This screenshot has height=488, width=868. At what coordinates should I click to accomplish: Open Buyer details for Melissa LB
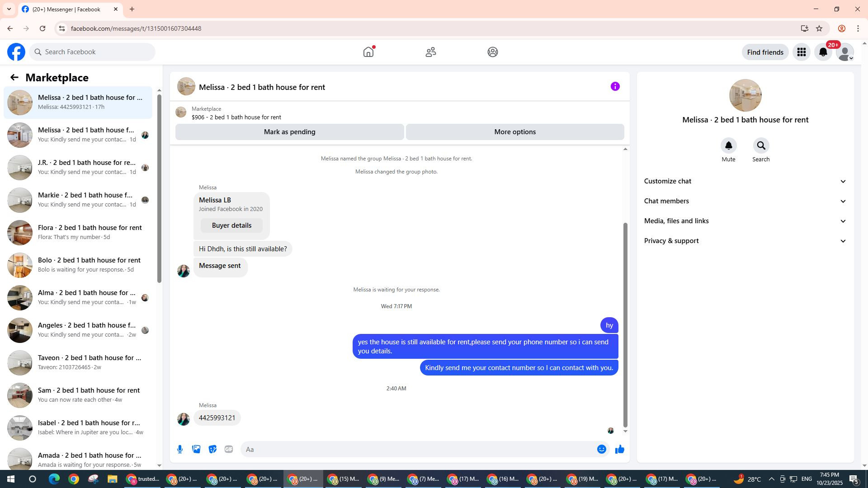coord(231,225)
